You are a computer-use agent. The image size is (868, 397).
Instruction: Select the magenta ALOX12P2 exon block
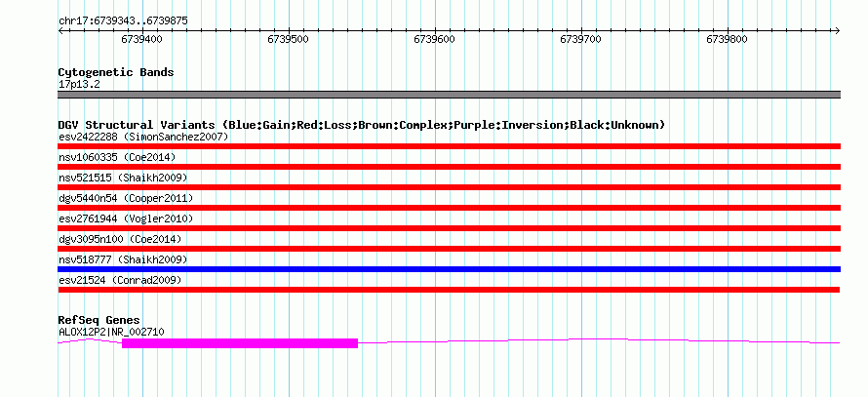coord(240,343)
